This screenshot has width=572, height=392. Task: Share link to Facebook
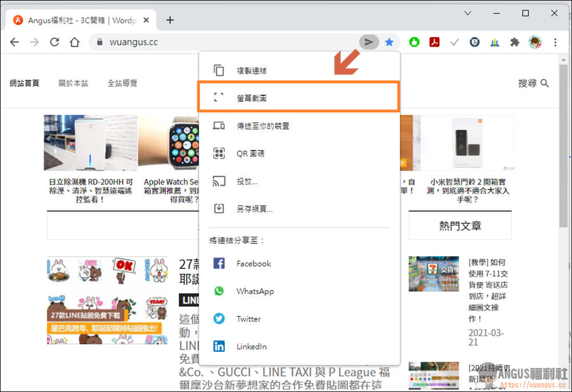click(x=299, y=263)
